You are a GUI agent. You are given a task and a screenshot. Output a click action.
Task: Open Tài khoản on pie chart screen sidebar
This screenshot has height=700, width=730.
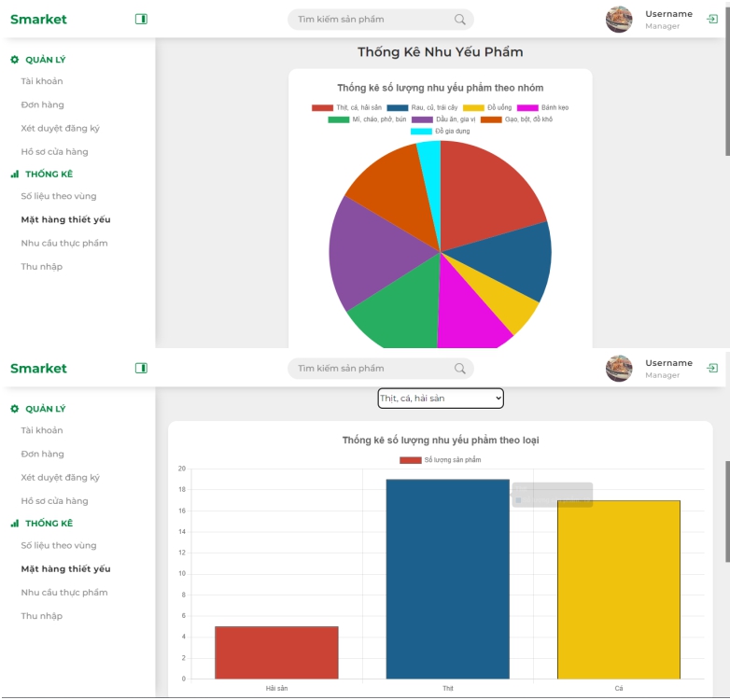(42, 81)
